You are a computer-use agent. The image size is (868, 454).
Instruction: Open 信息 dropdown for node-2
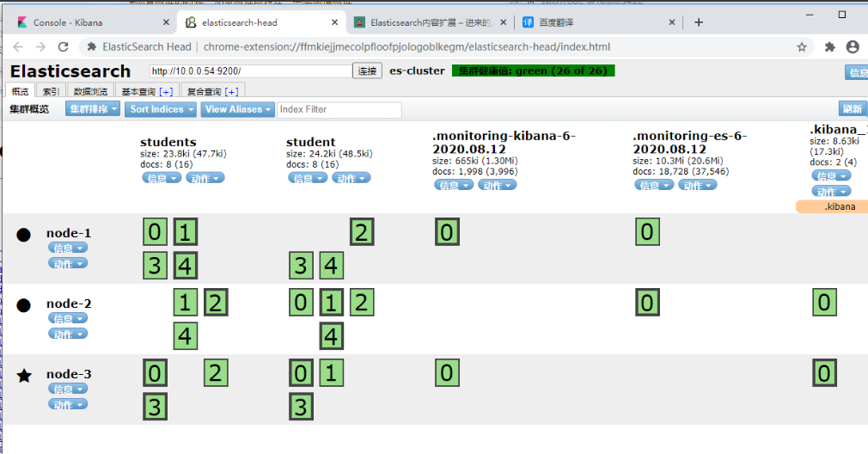click(x=68, y=318)
